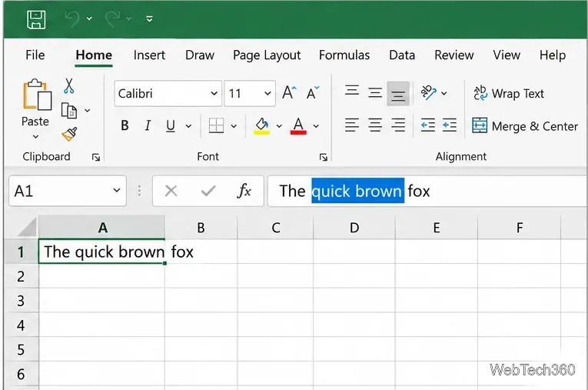The image size is (588, 390).
Task: Cancel the entry with the X icon
Action: [x=171, y=191]
